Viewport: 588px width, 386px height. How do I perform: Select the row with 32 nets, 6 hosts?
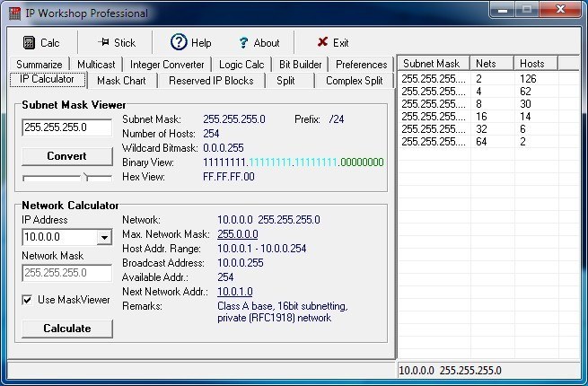pyautogui.click(x=488, y=129)
